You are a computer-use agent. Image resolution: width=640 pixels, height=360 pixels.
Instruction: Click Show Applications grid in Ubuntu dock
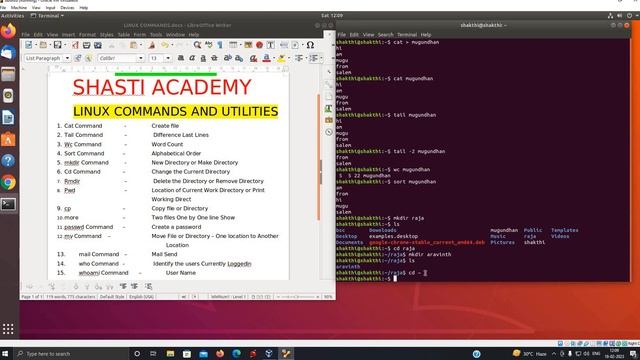pos(8,329)
